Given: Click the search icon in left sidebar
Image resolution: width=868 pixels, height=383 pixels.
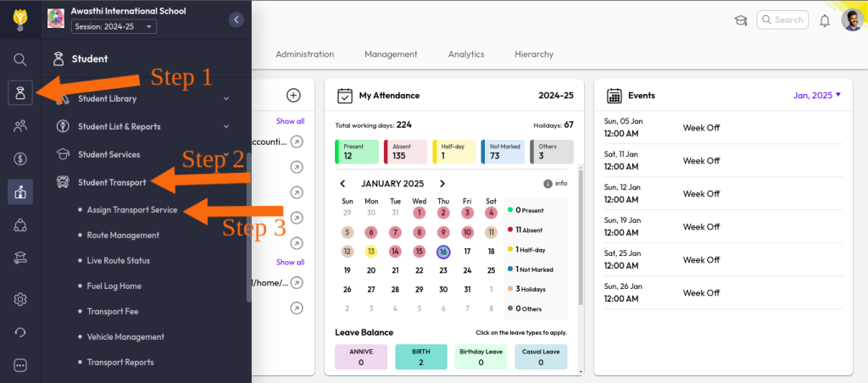Looking at the screenshot, I should point(20,59).
